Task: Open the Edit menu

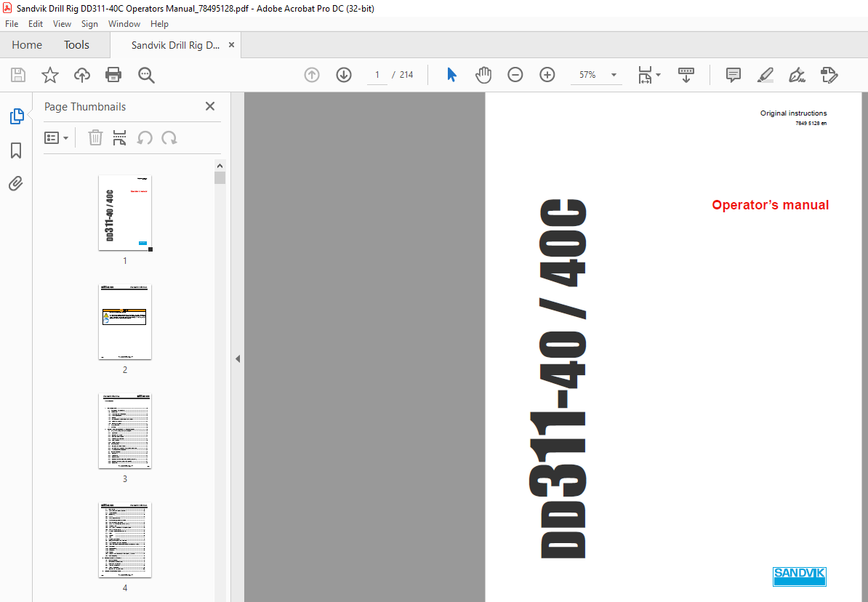Action: [x=36, y=24]
